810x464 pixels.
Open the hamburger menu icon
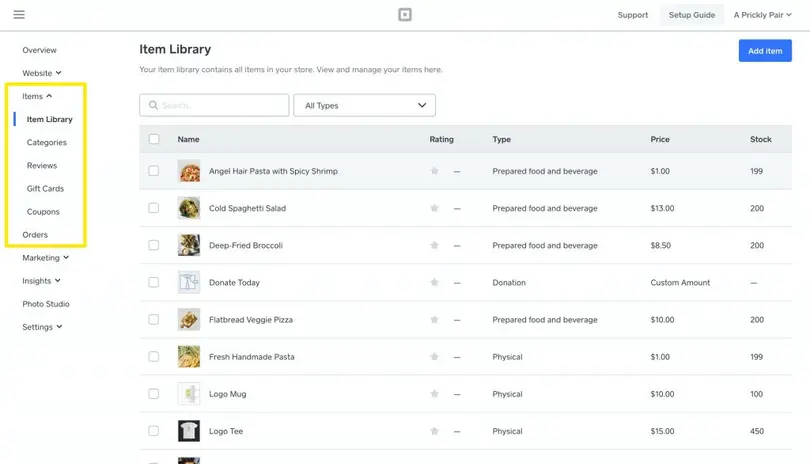click(19, 15)
